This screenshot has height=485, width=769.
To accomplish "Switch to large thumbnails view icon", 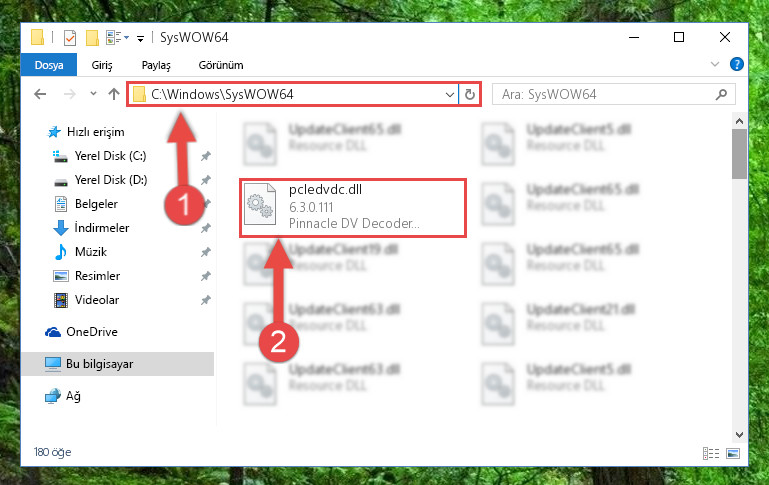I will 733,454.
